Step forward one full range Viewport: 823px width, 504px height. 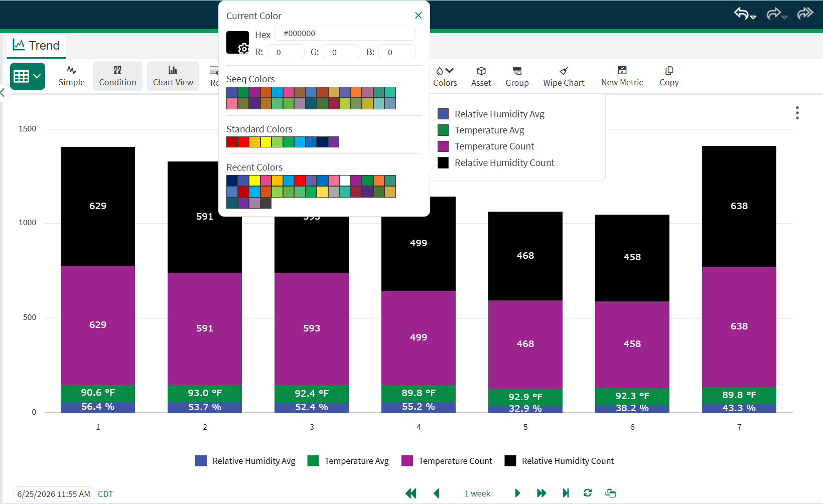point(541,493)
